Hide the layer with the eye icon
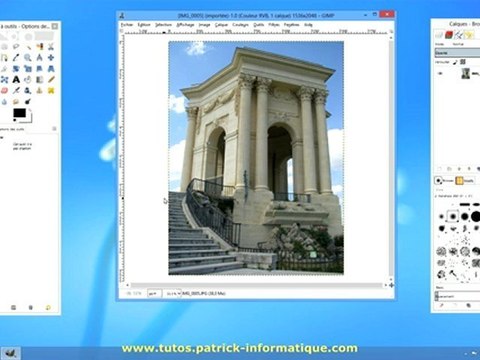 click(x=440, y=73)
